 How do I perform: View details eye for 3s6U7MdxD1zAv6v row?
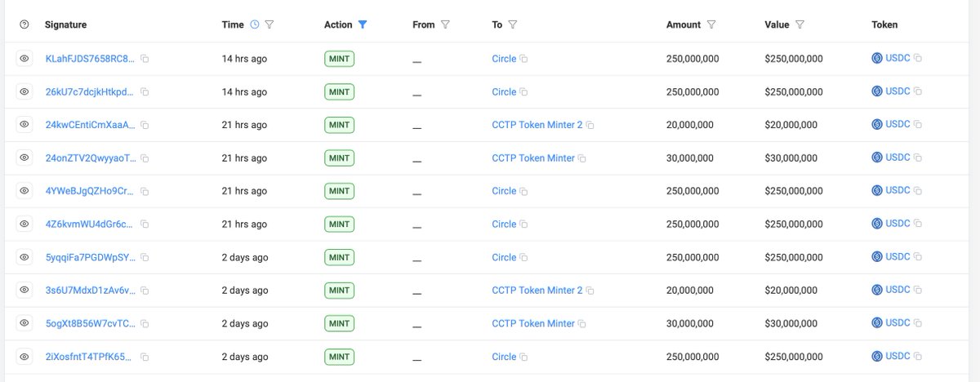tap(24, 291)
